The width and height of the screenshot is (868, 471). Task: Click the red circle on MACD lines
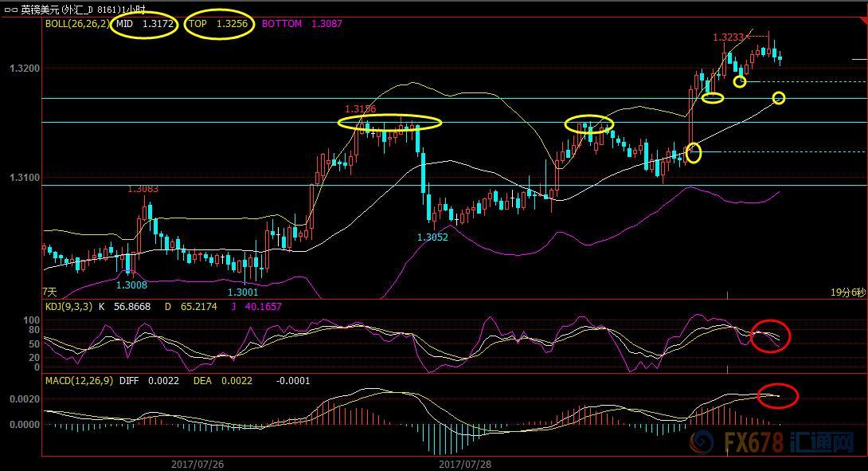coord(776,395)
